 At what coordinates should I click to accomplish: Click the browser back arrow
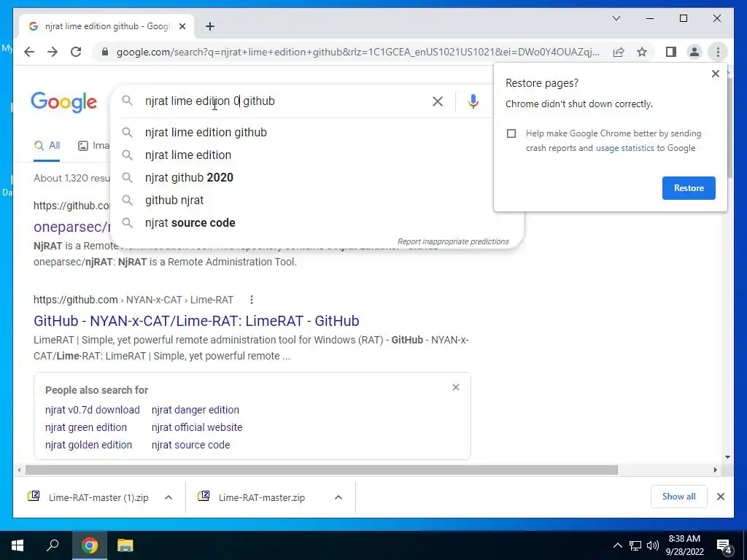(x=29, y=52)
